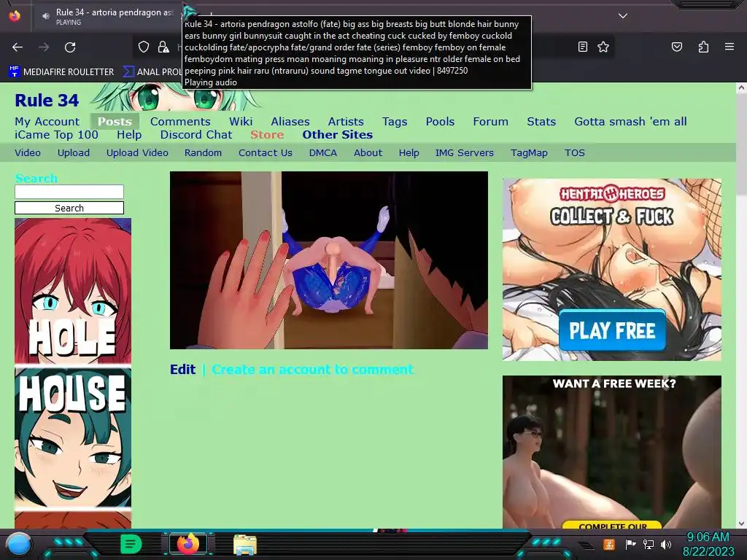This screenshot has width=747, height=560.
Task: Click the Rule 34 site logo text
Action: 47,101
